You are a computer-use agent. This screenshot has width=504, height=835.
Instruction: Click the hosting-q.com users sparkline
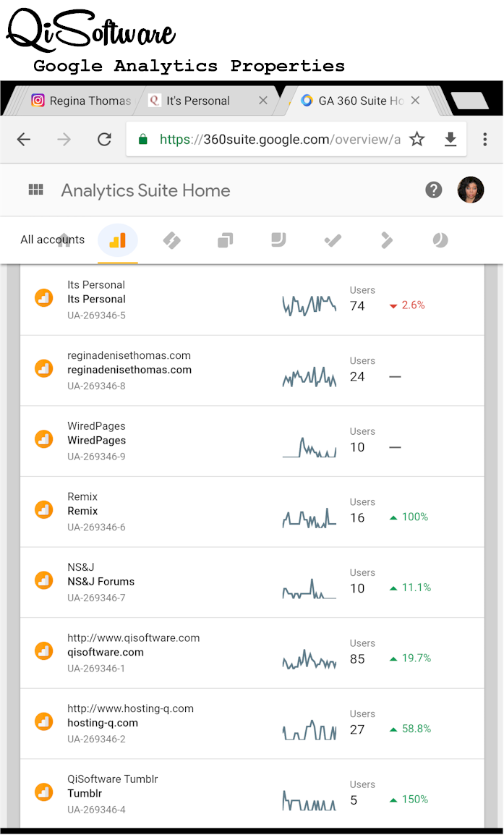(x=309, y=730)
